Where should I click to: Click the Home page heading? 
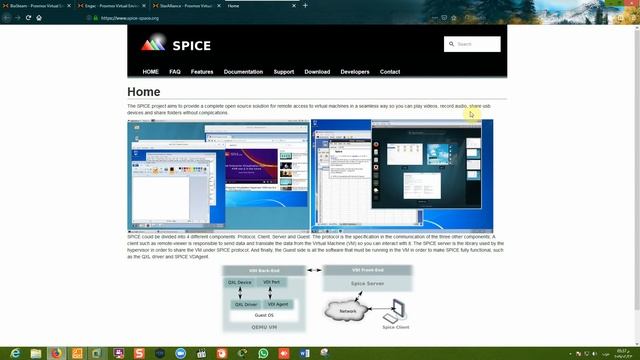(144, 92)
